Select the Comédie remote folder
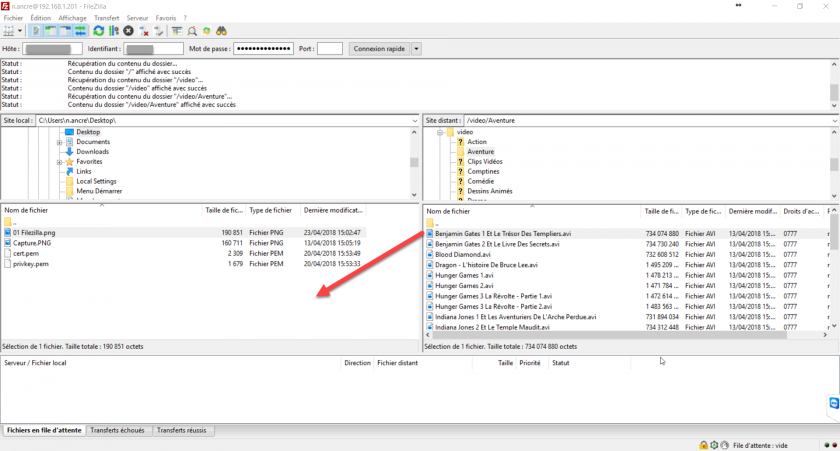The height and width of the screenshot is (451, 840). pyautogui.click(x=481, y=182)
